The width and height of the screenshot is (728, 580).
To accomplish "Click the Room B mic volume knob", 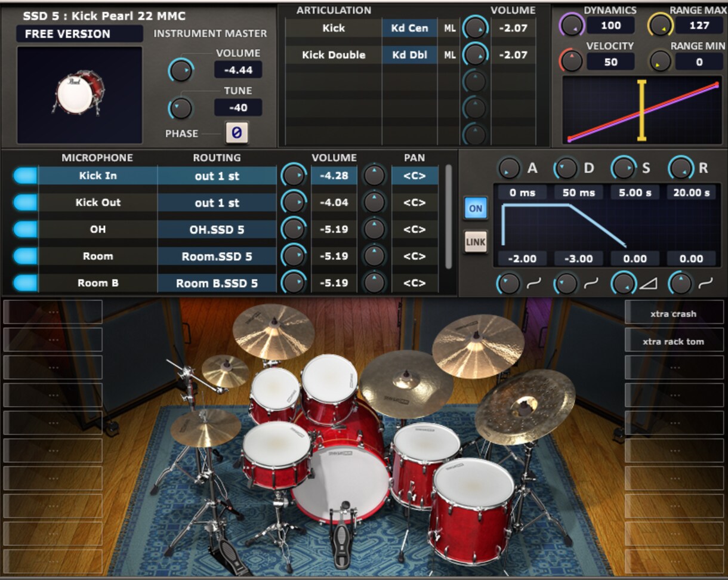I will pos(294,283).
